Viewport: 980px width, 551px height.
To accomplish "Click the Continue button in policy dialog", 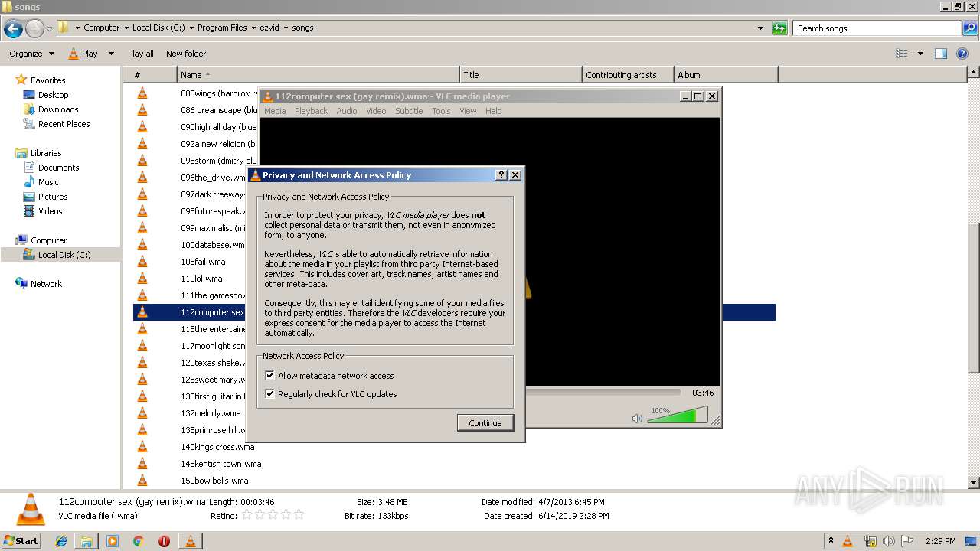I will pos(485,423).
